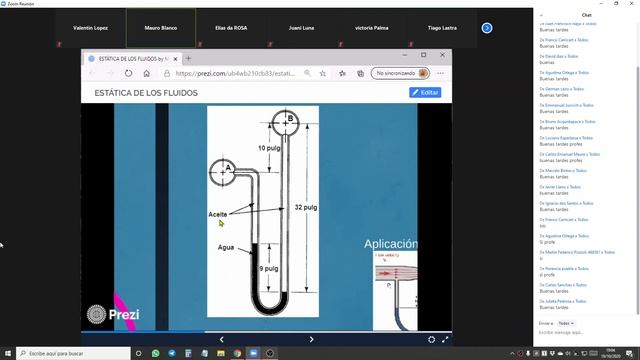Click message from Carlos Sanchez
The image size is (640, 360).
tap(554, 291)
